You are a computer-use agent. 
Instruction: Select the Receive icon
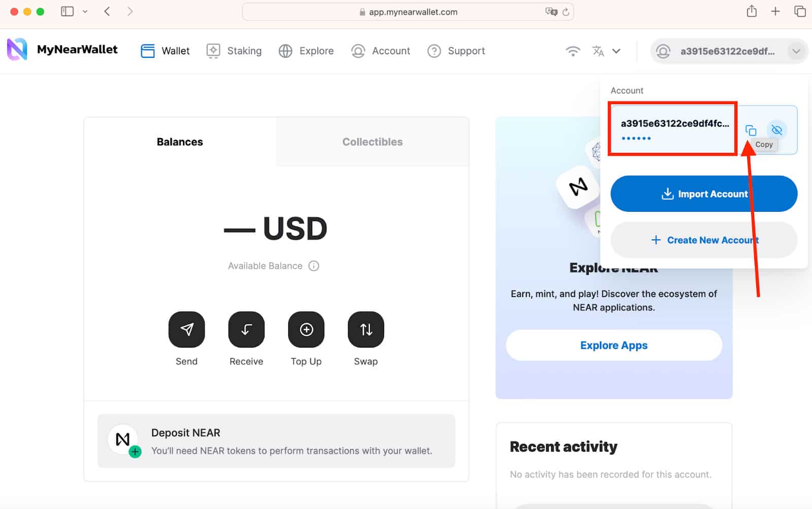(246, 329)
